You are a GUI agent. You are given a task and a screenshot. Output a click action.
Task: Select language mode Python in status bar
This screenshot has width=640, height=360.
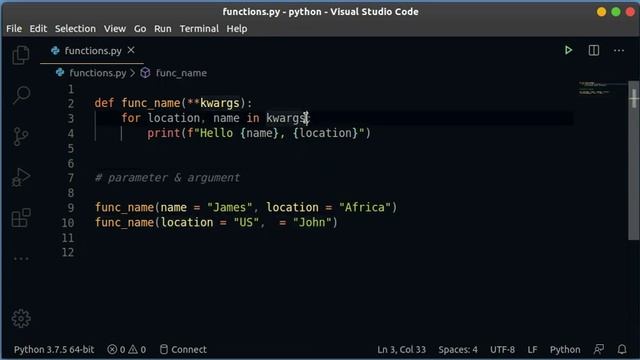565,349
